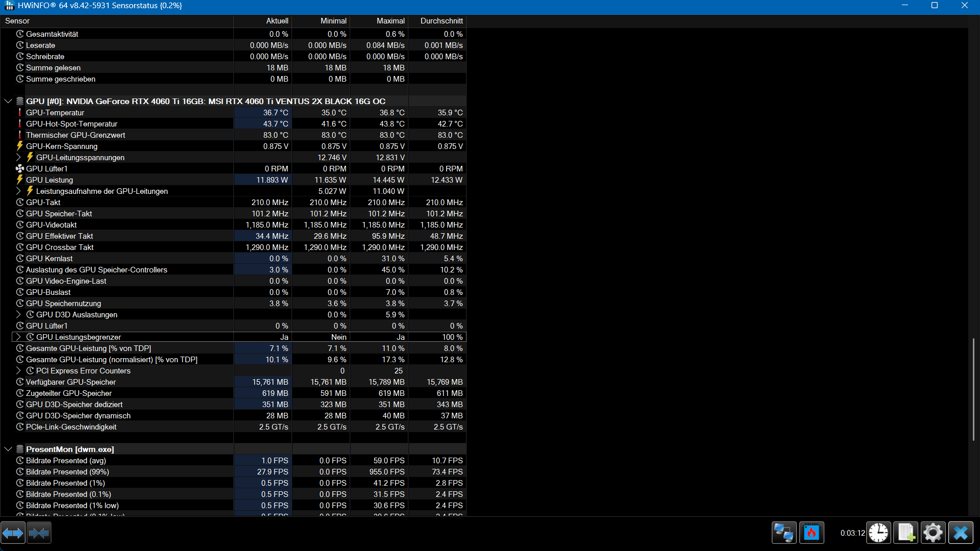Screen dimensions: 980x551
Task: Select the GPU-Temperatur sensor row
Action: [55, 113]
